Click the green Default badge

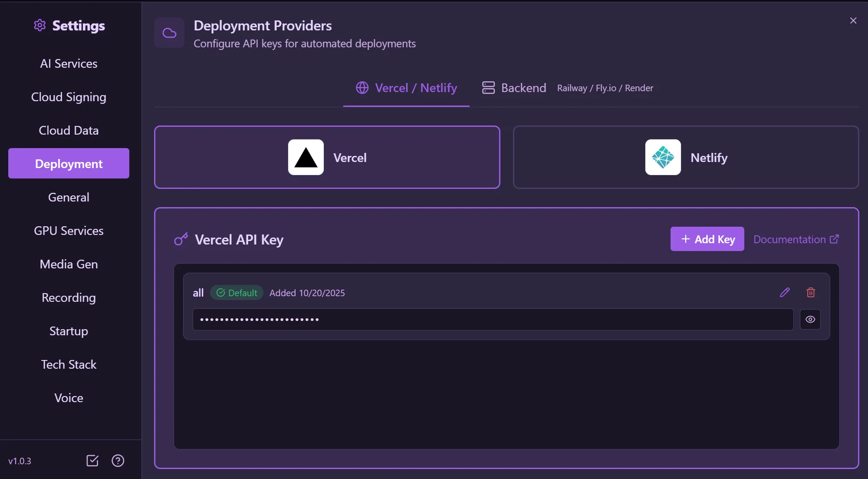click(x=237, y=293)
